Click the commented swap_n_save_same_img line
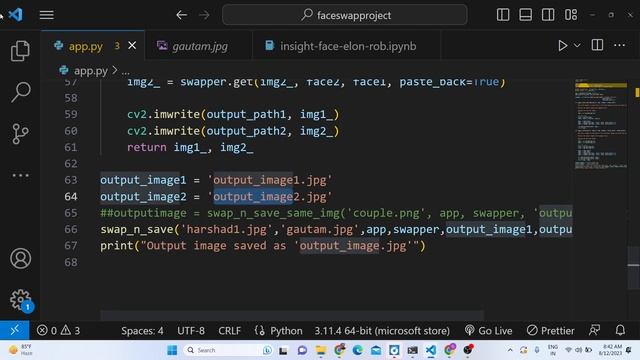Screen dimensions: 640x360 [336, 213]
